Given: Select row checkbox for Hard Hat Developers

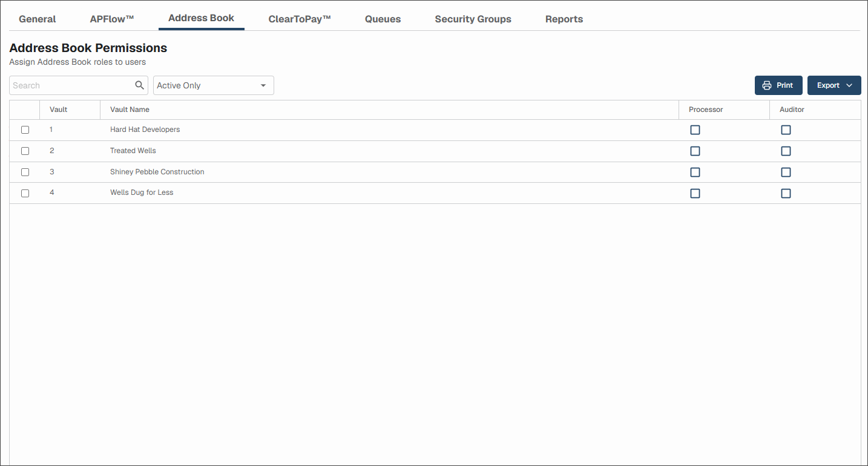Looking at the screenshot, I should tap(25, 130).
